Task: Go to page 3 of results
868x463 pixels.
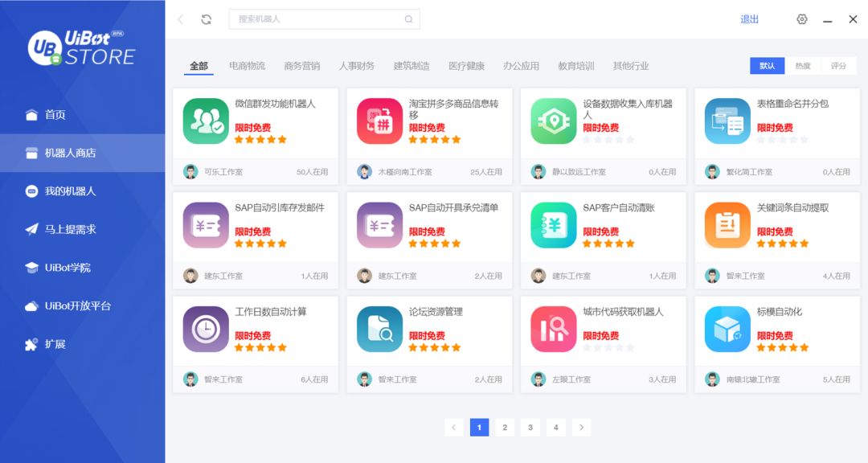Action: point(530,427)
